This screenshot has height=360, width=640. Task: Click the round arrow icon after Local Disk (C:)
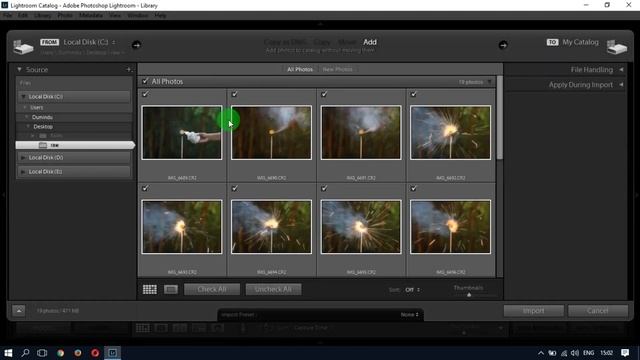(x=136, y=45)
